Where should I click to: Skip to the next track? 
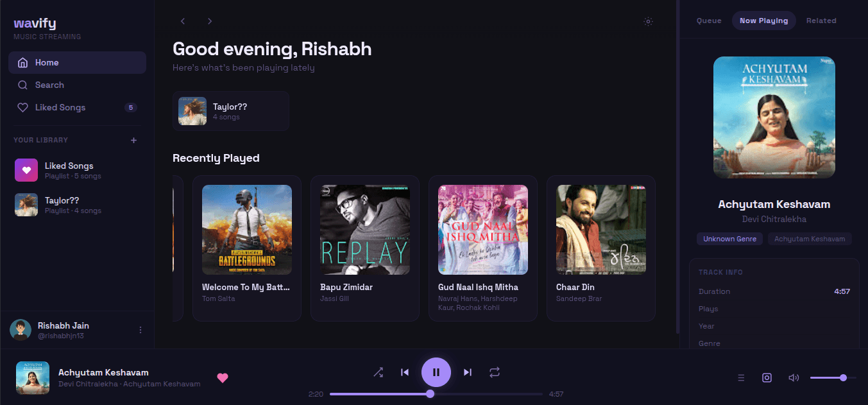pyautogui.click(x=468, y=372)
